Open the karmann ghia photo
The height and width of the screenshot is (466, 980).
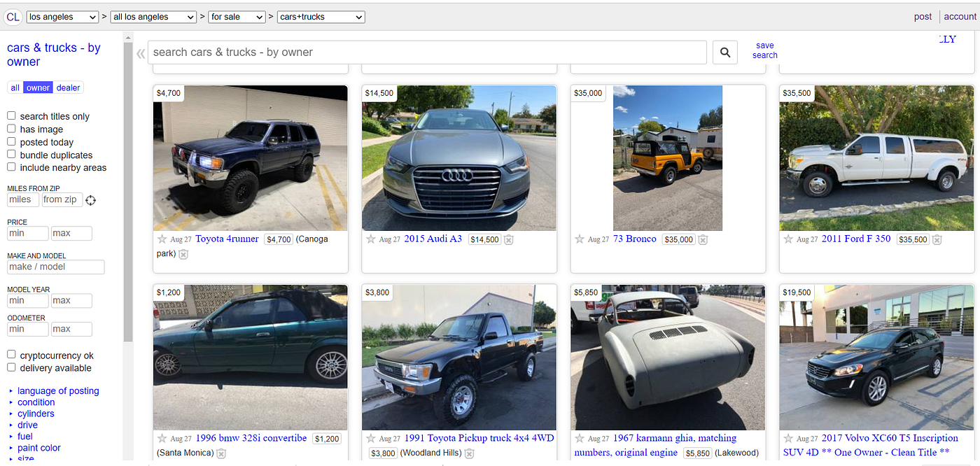668,358
